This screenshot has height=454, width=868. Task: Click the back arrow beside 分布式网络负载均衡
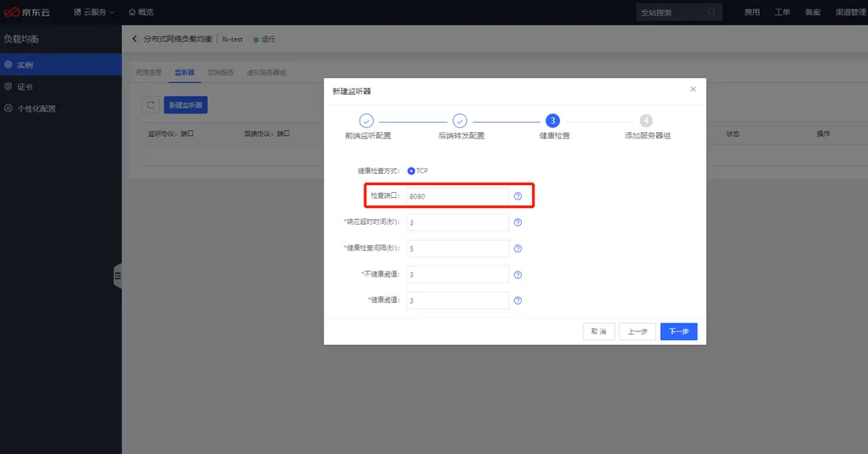(x=134, y=39)
